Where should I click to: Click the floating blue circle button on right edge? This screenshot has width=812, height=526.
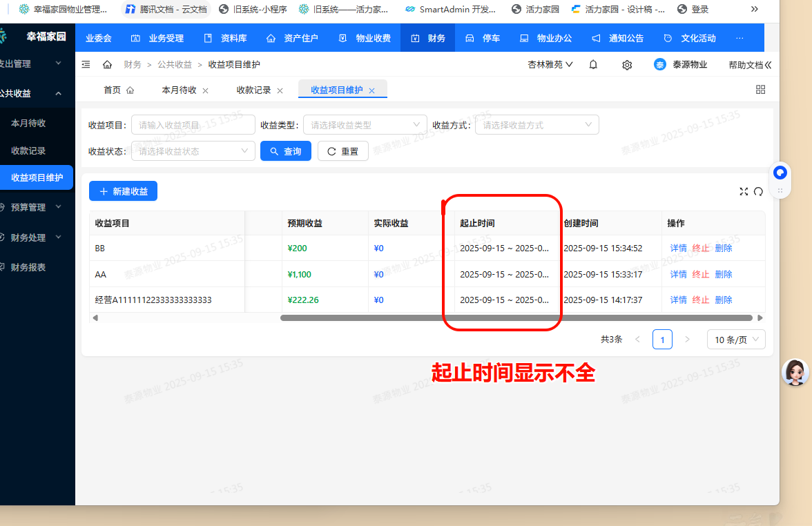(x=780, y=173)
